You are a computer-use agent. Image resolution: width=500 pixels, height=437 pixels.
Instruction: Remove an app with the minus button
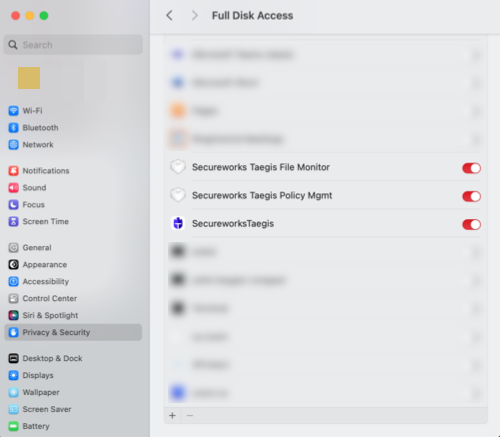(x=190, y=416)
